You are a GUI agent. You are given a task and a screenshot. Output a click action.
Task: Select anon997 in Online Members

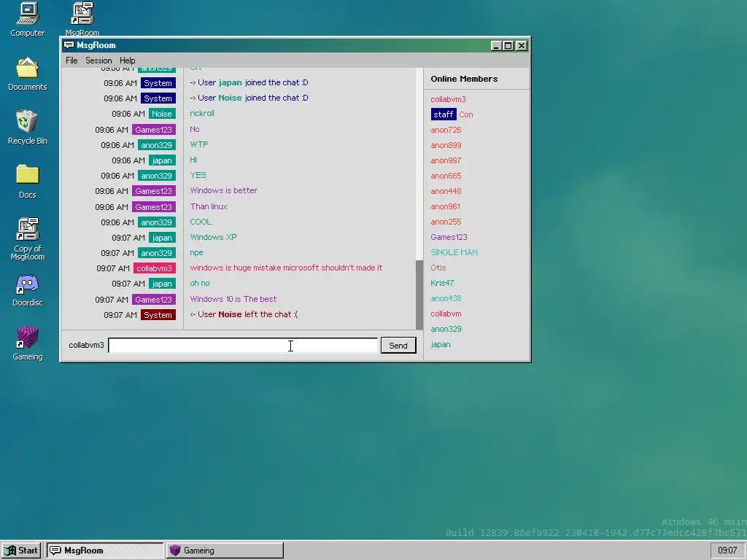[446, 160]
